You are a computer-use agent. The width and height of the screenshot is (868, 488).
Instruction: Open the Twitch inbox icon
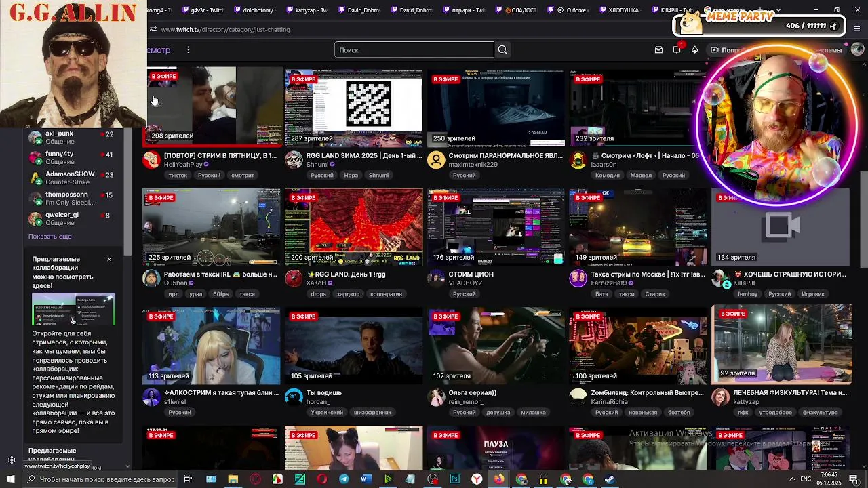(x=658, y=49)
